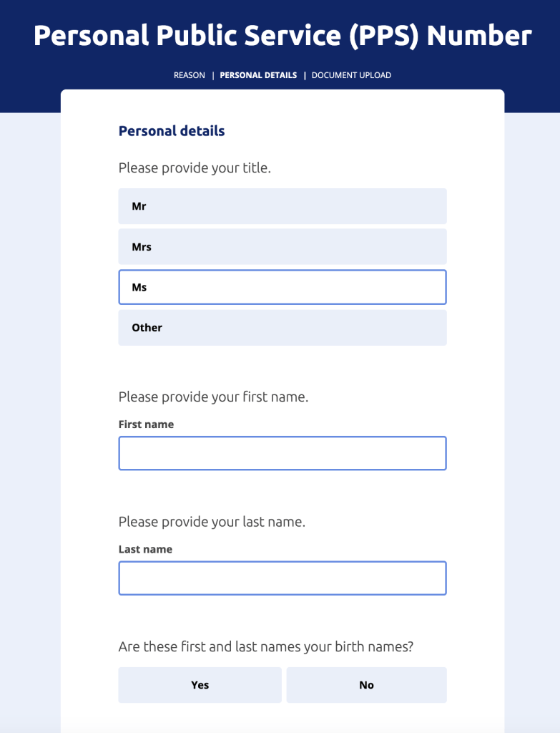Click the Personal details section heading
Viewport: 560px width, 733px height.
coord(171,131)
